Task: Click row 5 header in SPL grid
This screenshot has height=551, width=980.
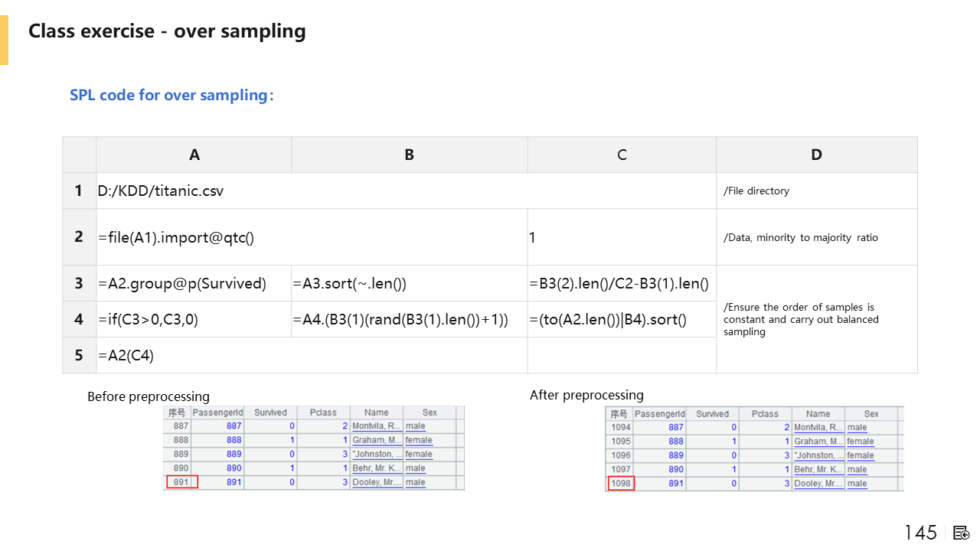Action: [79, 355]
